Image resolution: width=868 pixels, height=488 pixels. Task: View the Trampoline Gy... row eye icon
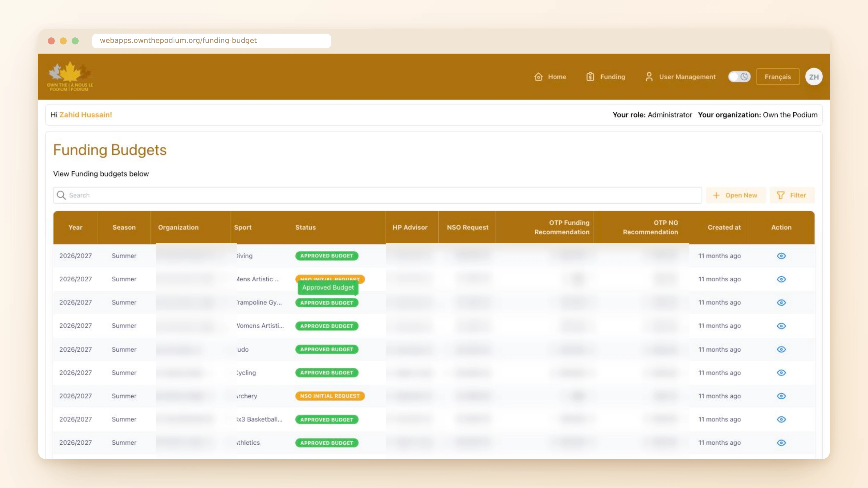coord(781,303)
